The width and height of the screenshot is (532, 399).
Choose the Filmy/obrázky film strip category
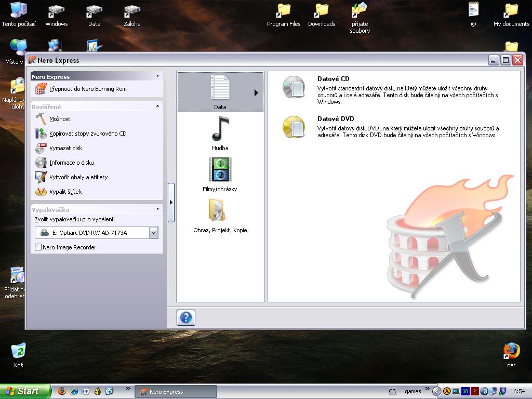click(220, 175)
